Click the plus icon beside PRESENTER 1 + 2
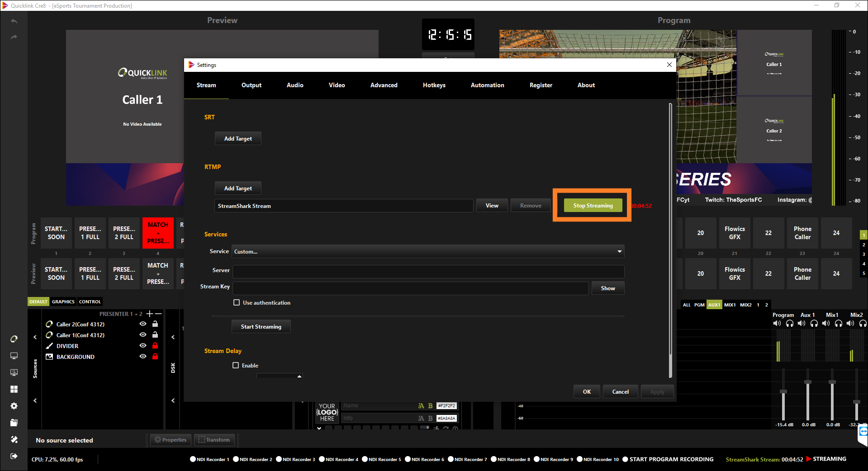Image resolution: width=868 pixels, height=471 pixels. (149, 314)
